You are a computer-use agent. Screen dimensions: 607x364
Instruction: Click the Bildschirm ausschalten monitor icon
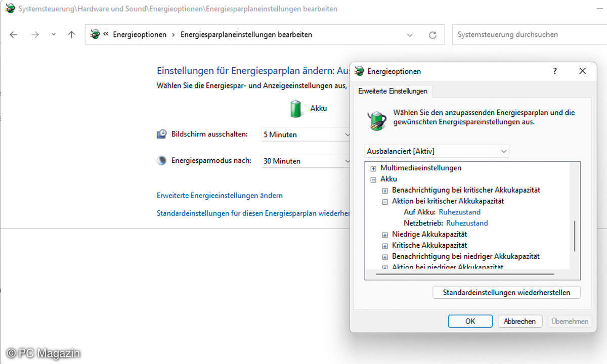coord(162,134)
